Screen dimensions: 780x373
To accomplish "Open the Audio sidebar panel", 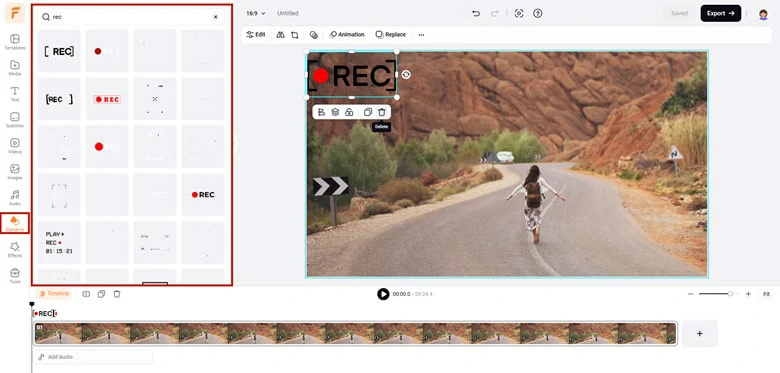I will coord(15,197).
